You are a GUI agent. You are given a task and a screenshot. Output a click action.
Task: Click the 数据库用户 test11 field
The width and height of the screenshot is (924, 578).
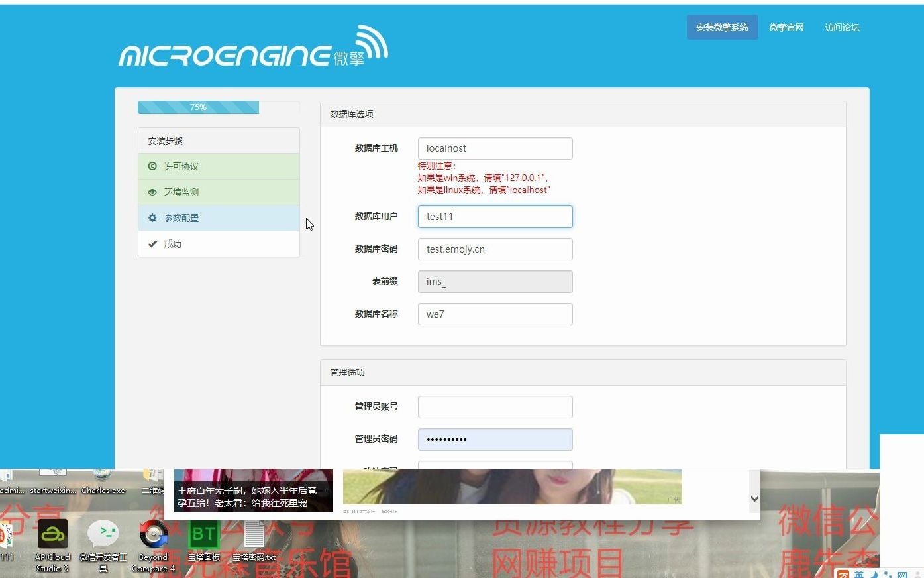tap(495, 217)
